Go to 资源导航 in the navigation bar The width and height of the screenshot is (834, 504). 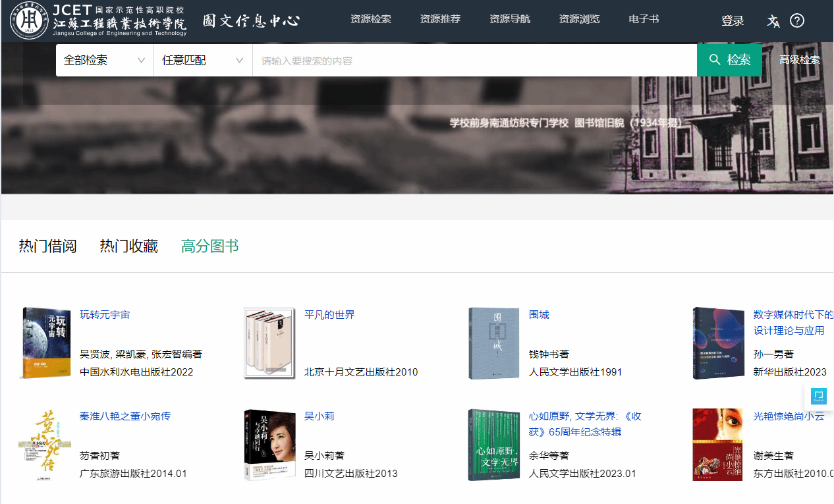(x=510, y=19)
